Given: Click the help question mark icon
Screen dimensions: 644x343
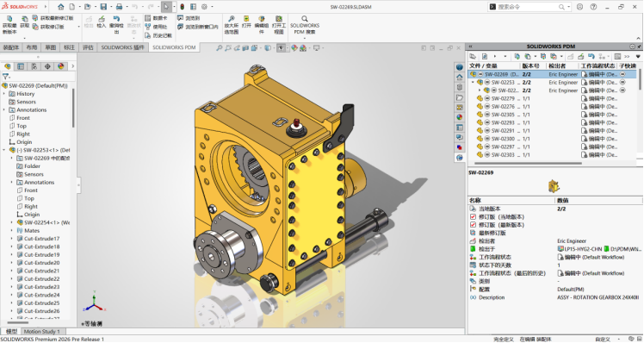Looking at the screenshot, I should pyautogui.click(x=593, y=7).
